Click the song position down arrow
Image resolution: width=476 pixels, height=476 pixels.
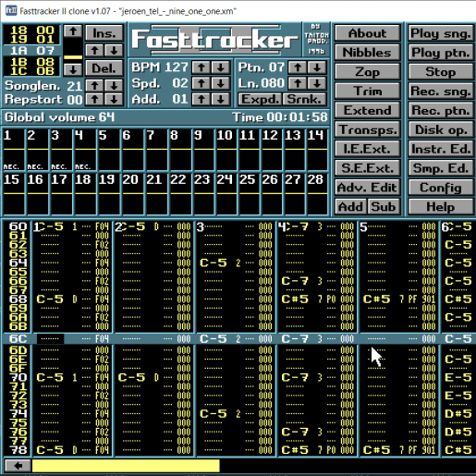point(73,69)
